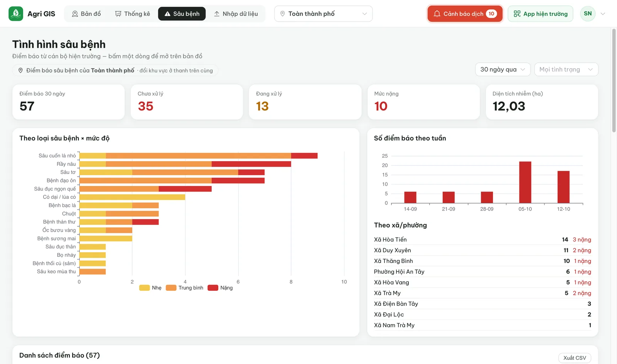This screenshot has height=364, width=617.
Task: Click the 12-10 weekly bar
Action: coord(563,187)
